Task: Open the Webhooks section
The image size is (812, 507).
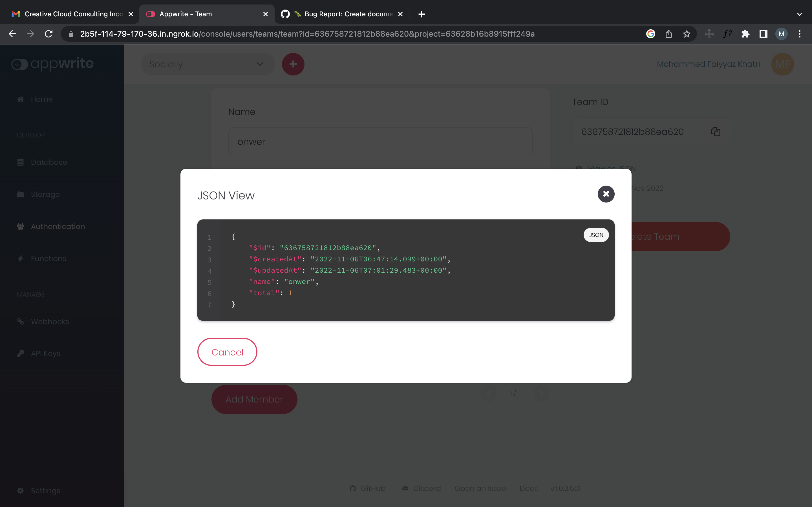Action: [x=50, y=321]
